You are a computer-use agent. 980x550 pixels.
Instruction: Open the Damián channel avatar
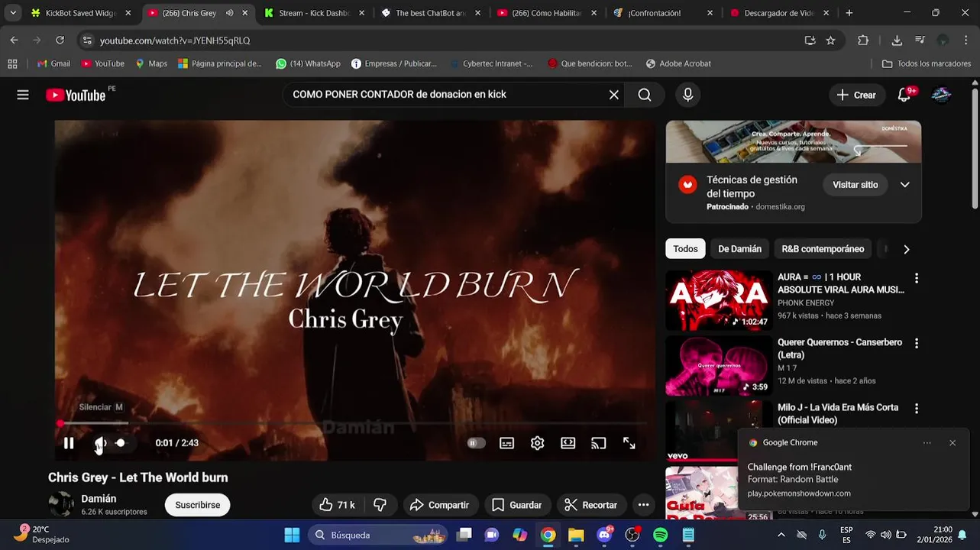tap(61, 504)
